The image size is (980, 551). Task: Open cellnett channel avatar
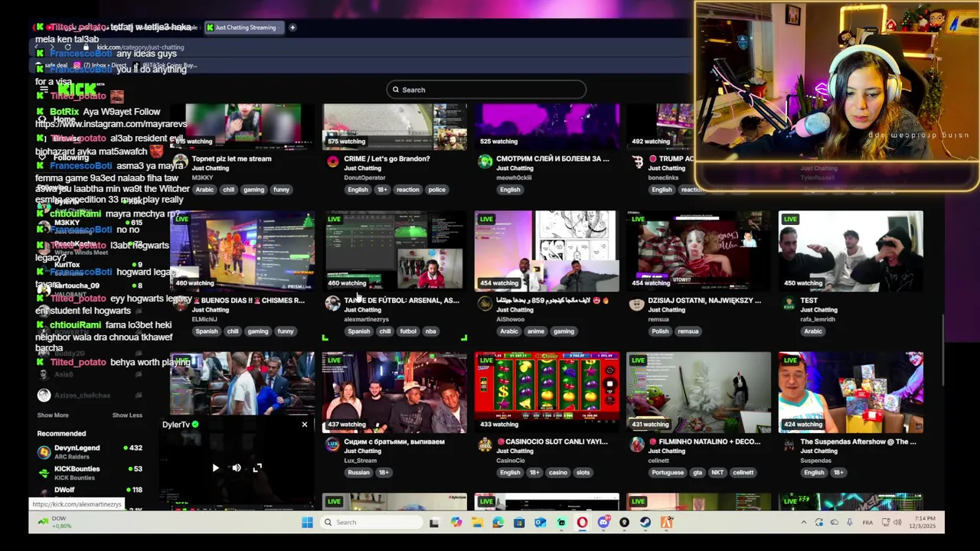click(636, 445)
